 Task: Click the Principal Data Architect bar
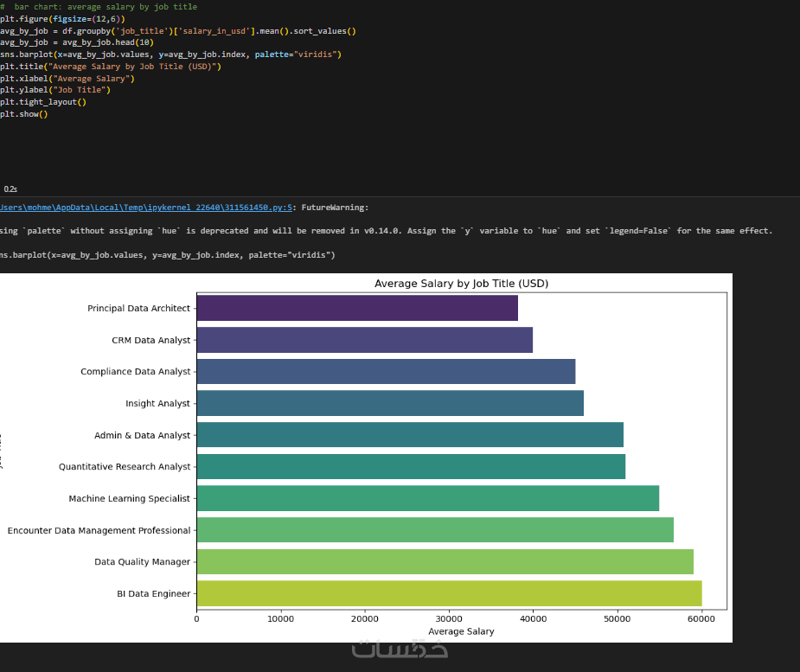coord(356,309)
